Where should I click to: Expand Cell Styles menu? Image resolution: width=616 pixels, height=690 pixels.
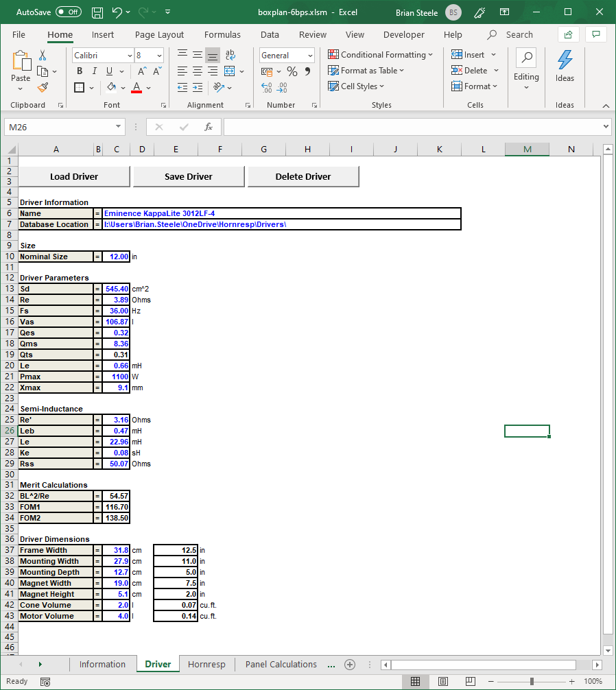click(x=357, y=86)
